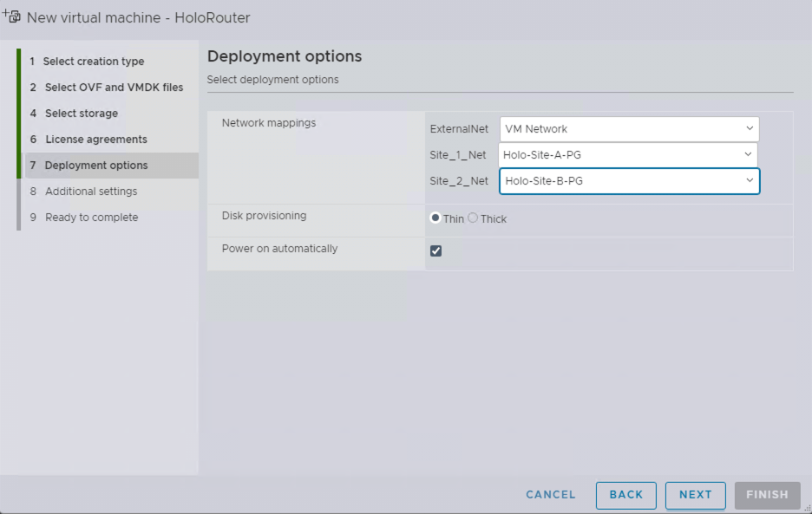Screen dimensions: 812x514
Task: Click the Network mappings label
Action: click(269, 123)
